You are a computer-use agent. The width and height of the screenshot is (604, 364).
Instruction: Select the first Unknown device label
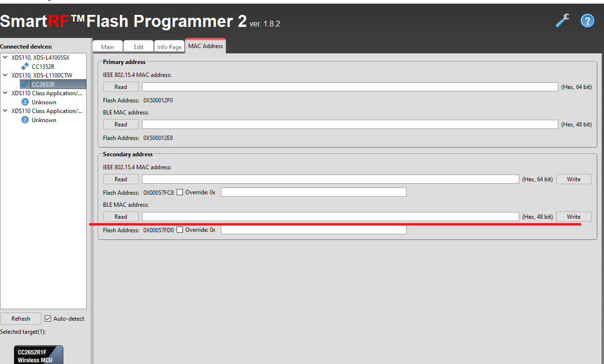coord(44,102)
